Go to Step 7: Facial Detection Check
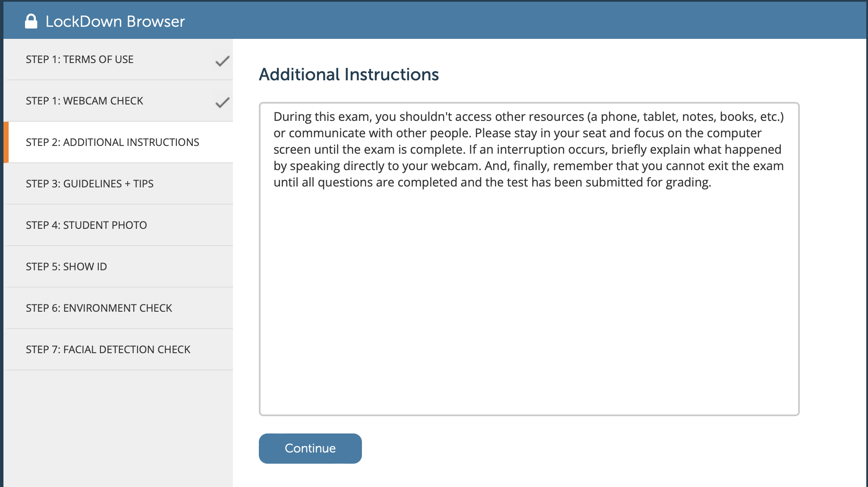The image size is (868, 487). 118,350
